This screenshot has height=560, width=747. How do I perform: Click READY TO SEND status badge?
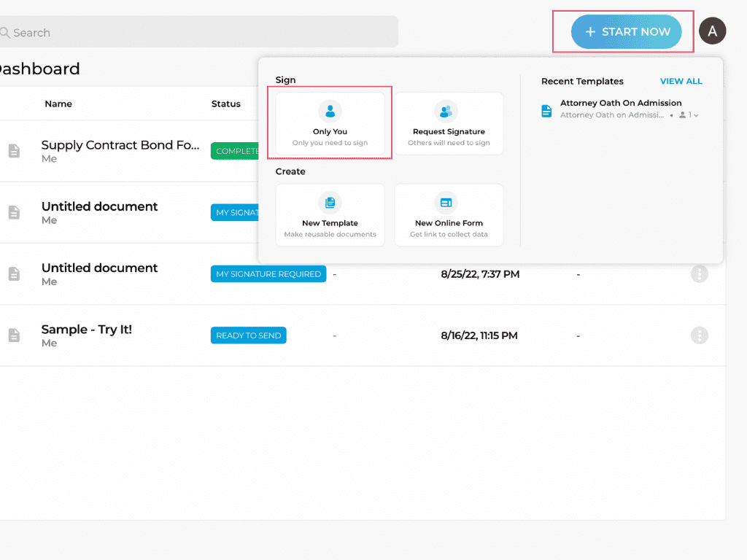point(248,335)
